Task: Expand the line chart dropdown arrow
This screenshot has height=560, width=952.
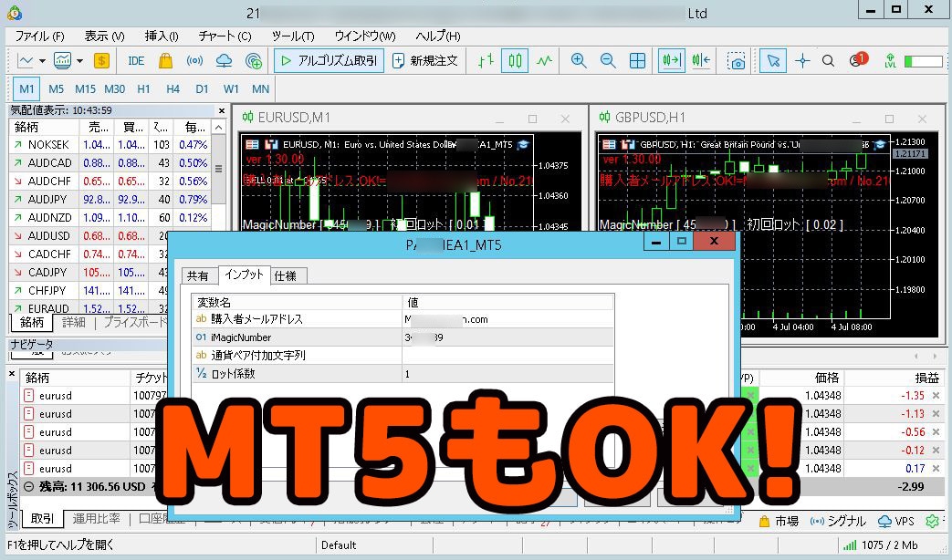Action: click(x=42, y=61)
